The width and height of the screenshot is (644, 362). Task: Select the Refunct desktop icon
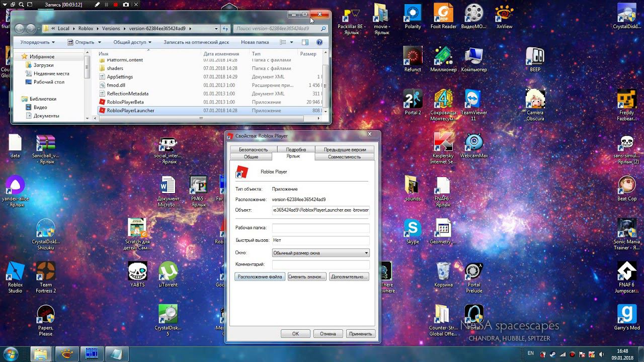click(413, 59)
